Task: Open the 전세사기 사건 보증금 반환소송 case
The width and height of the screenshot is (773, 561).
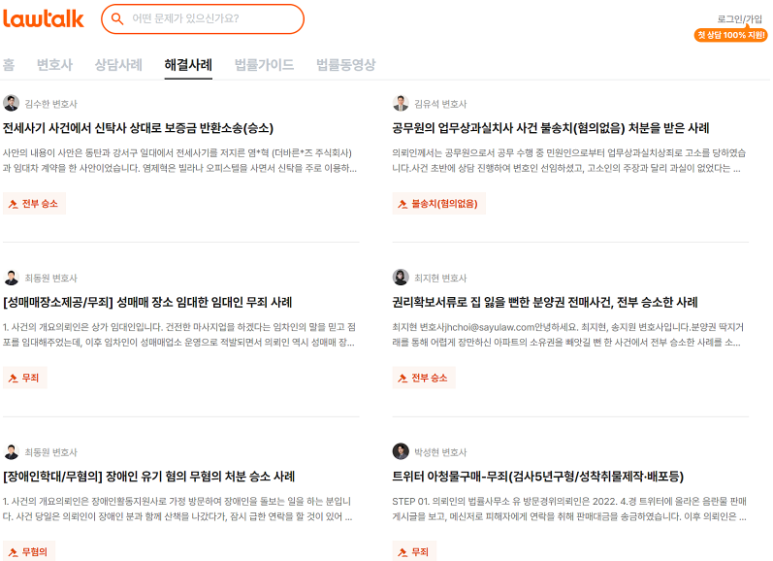Action: click(138, 128)
